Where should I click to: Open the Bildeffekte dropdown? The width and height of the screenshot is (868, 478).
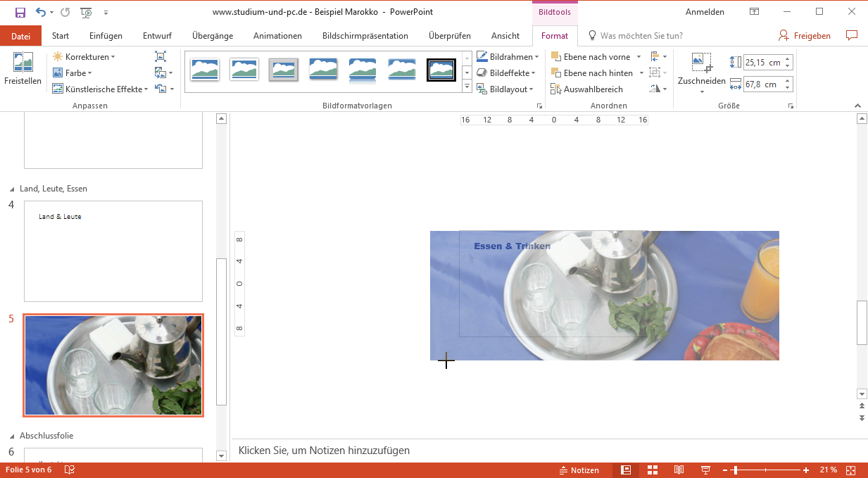click(x=506, y=73)
